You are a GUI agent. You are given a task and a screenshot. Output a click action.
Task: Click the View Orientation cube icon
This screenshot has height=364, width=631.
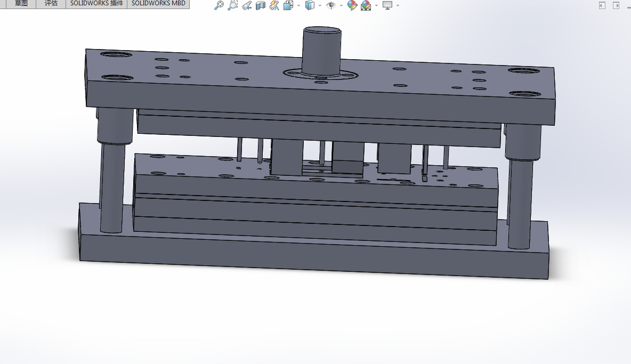pos(288,5)
